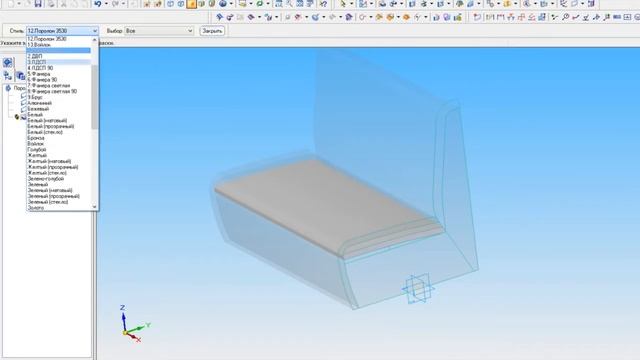The height and width of the screenshot is (360, 640).
Task: Click the magnifier zoom icon in top toolbar
Action: (x=289, y=4)
